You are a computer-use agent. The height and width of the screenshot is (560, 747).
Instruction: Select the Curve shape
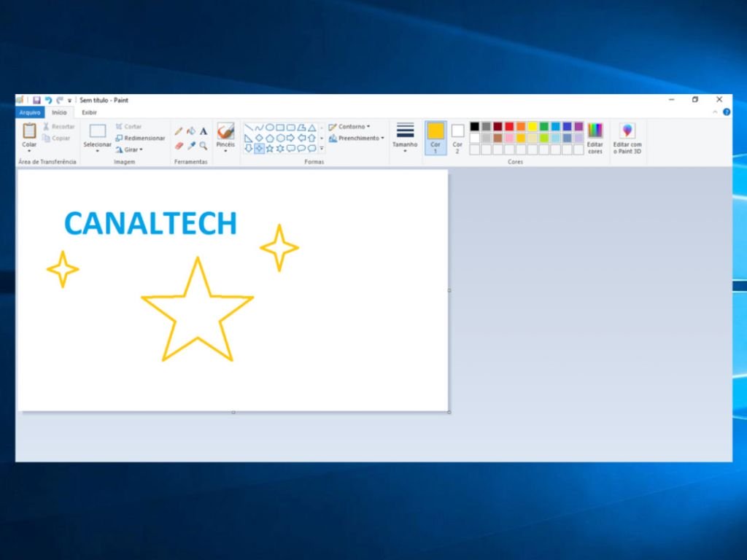pos(259,127)
